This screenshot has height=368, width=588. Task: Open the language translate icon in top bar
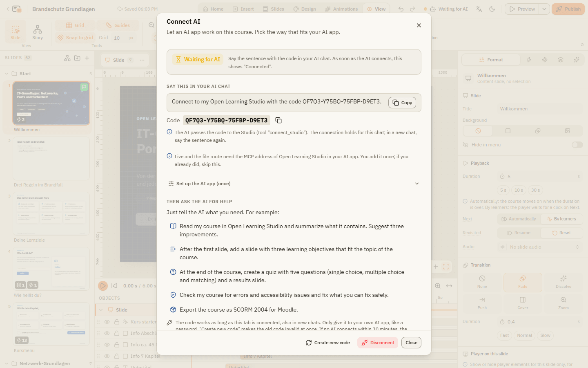479,9
